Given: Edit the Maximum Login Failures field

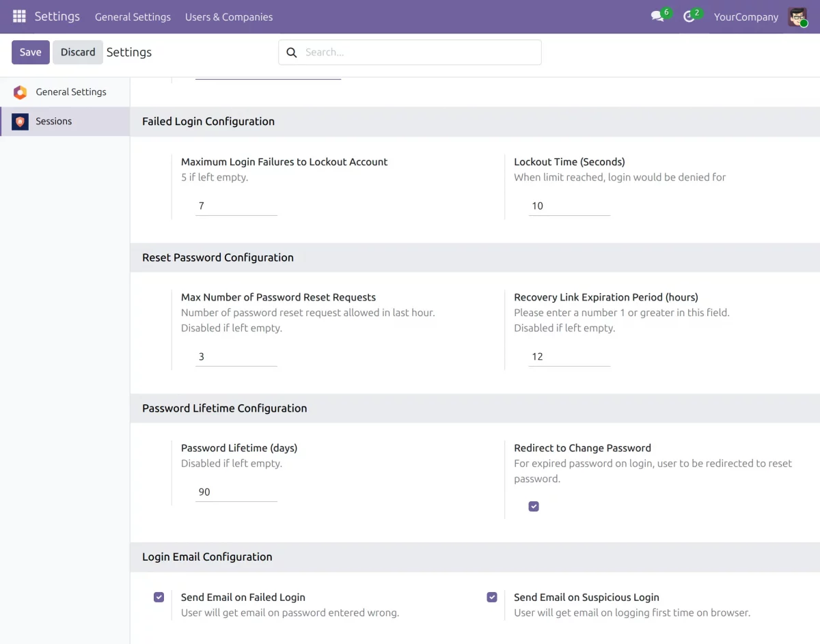Looking at the screenshot, I should point(236,206).
